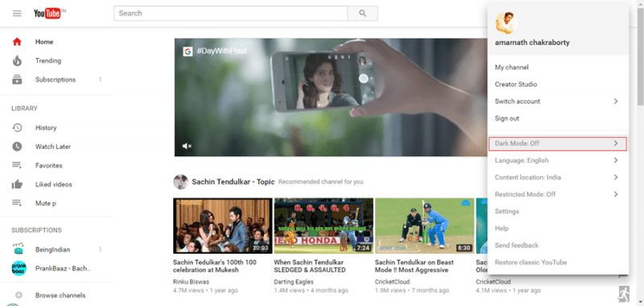Screen dimensions: 644x306
Task: Click the Liked videos thumbs-up icon
Action: pyautogui.click(x=17, y=184)
